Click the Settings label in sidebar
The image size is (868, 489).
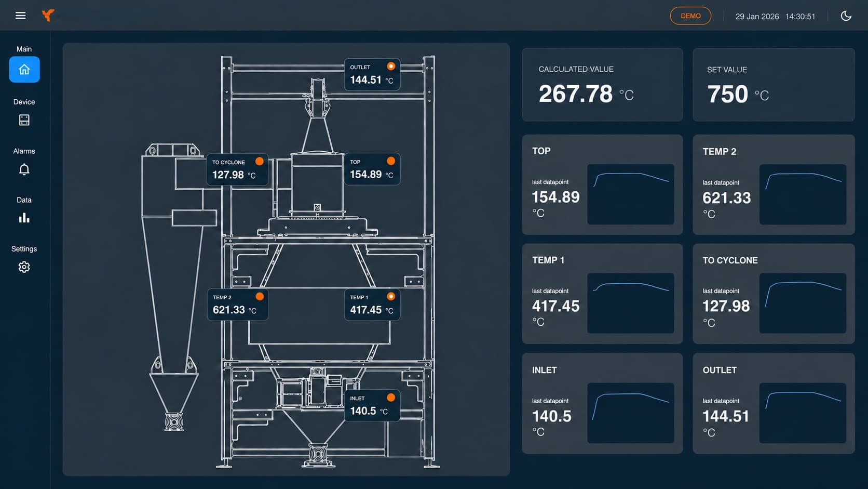(24, 249)
